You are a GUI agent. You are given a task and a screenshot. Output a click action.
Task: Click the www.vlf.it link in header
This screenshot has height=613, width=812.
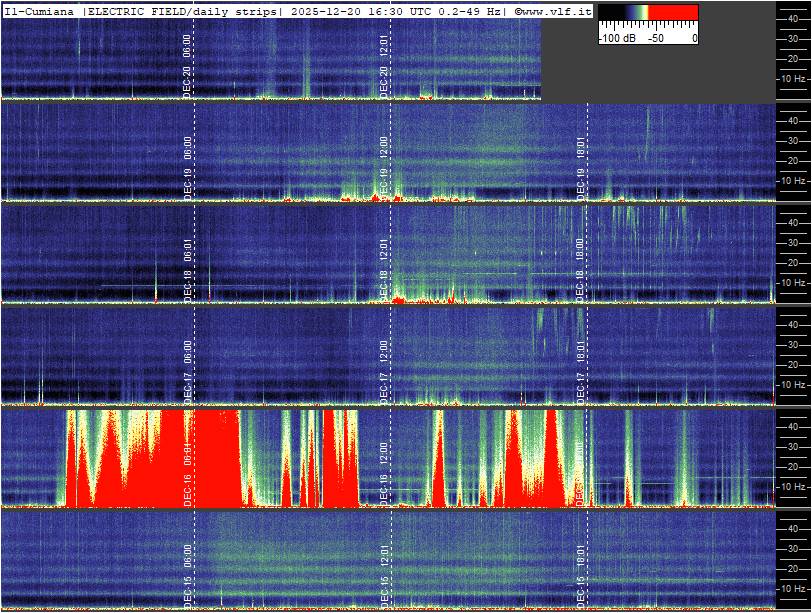click(556, 11)
